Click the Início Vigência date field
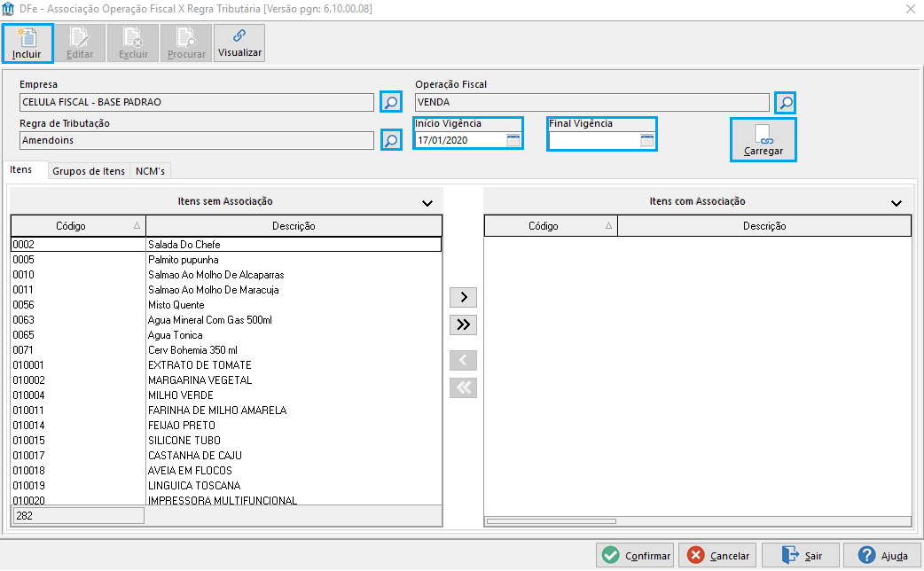This screenshot has width=924, height=571. tap(460, 140)
